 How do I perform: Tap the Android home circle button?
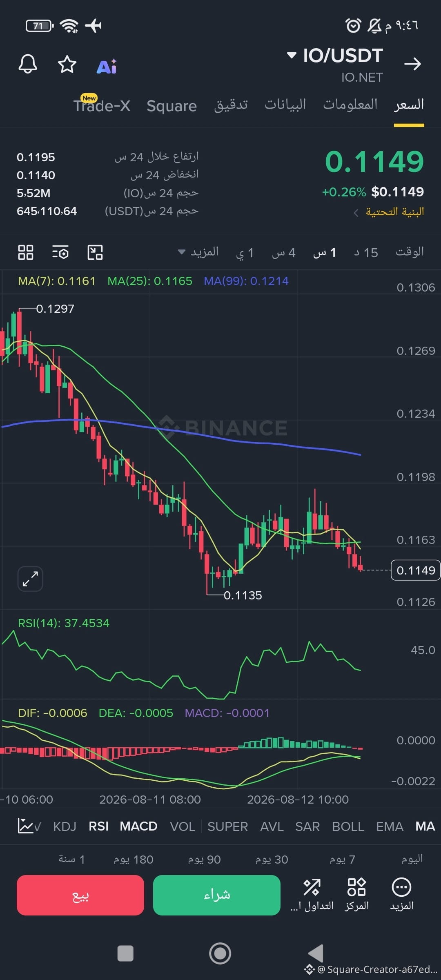pos(220,953)
